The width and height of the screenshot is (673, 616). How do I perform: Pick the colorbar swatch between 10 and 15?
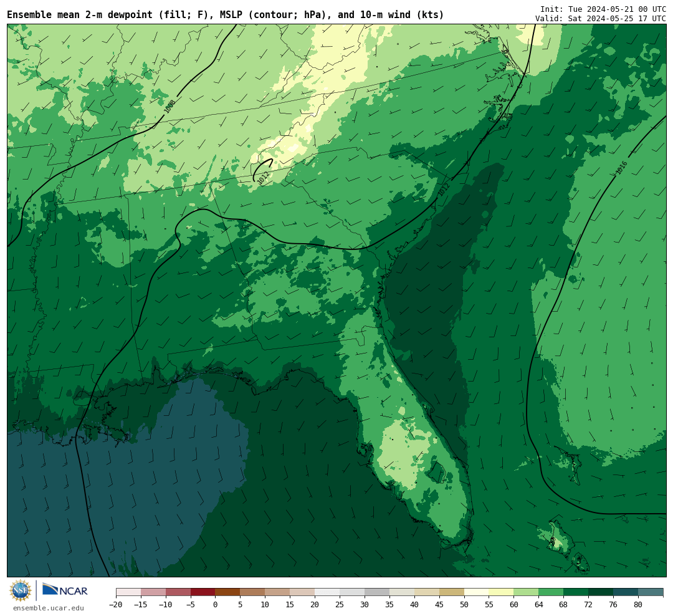278,592
